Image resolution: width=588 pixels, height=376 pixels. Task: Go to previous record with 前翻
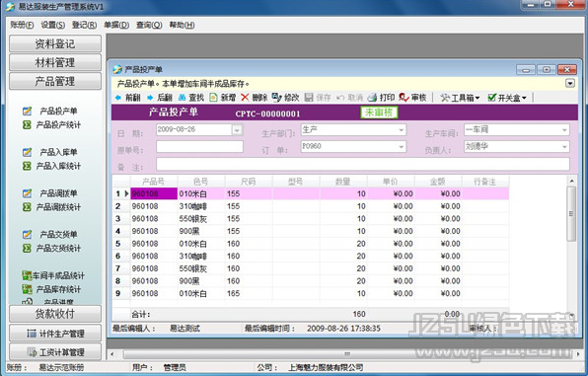127,98
